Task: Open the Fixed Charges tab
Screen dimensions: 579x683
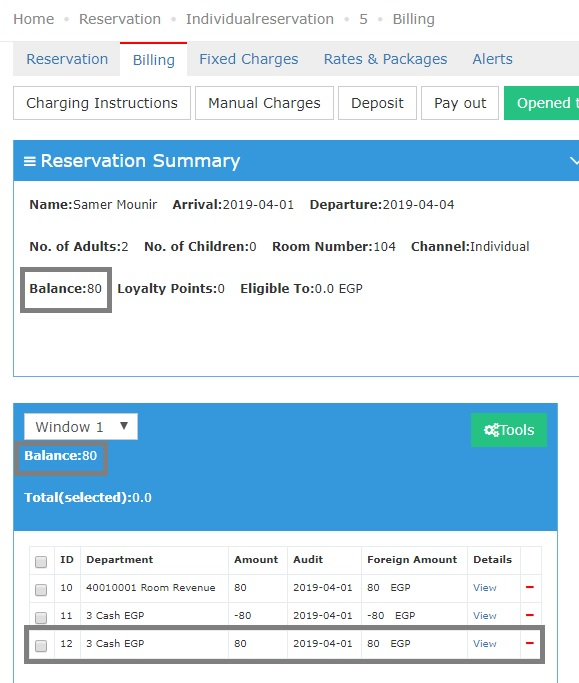Action: pos(248,59)
